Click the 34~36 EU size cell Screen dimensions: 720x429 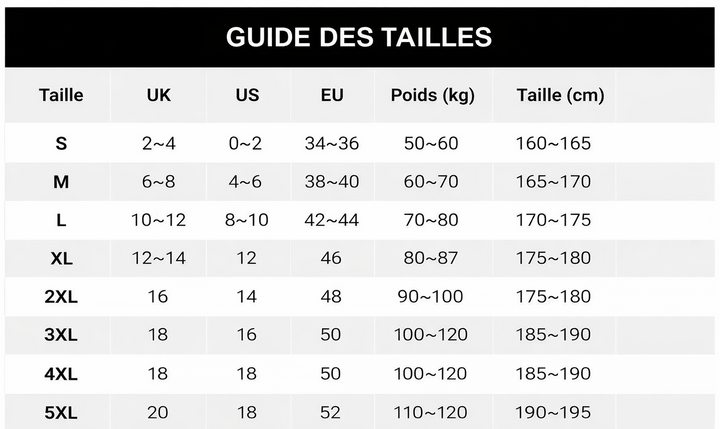coord(332,143)
